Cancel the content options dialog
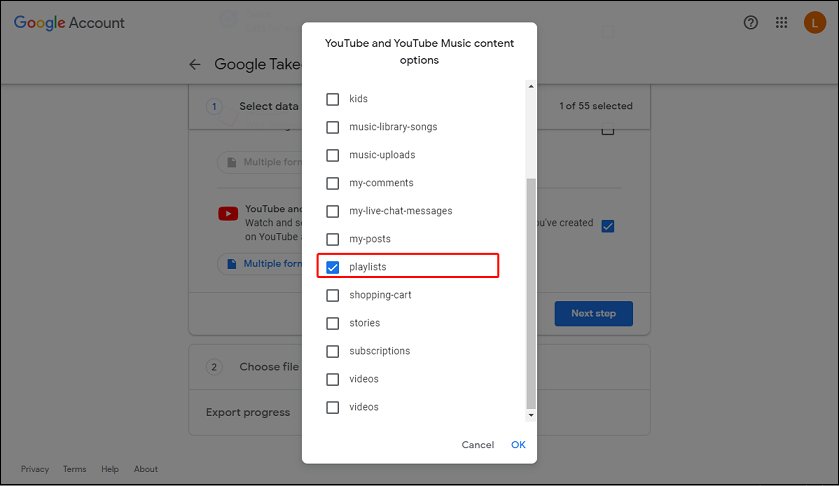Viewport: 839px width, 486px height. click(x=477, y=445)
